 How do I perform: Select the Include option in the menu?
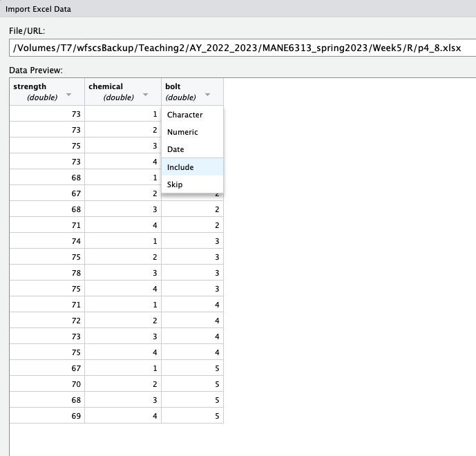[x=180, y=167]
